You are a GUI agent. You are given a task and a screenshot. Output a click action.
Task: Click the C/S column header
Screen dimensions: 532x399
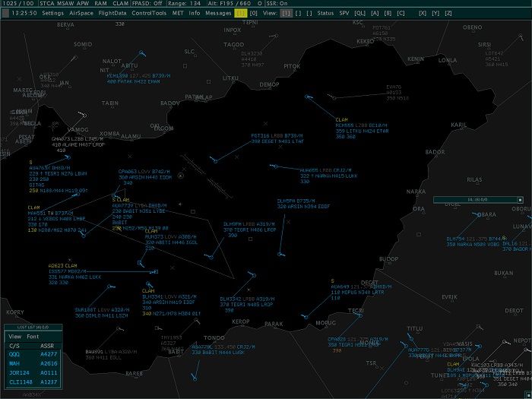click(14, 346)
